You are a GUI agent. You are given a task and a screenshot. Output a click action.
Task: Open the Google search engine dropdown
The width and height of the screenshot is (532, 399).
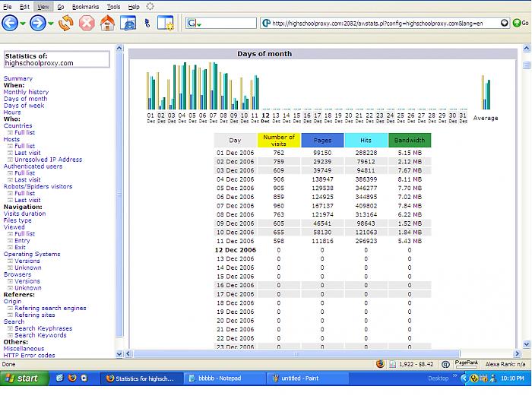click(194, 24)
